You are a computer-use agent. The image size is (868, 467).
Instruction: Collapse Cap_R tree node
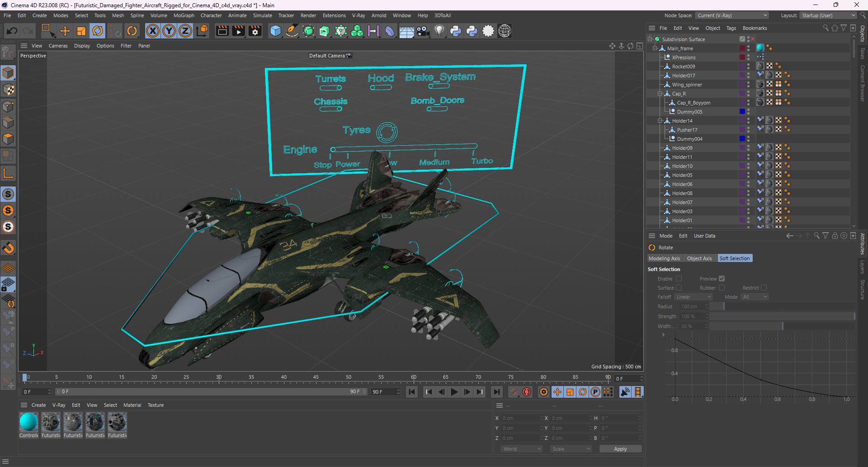point(660,94)
